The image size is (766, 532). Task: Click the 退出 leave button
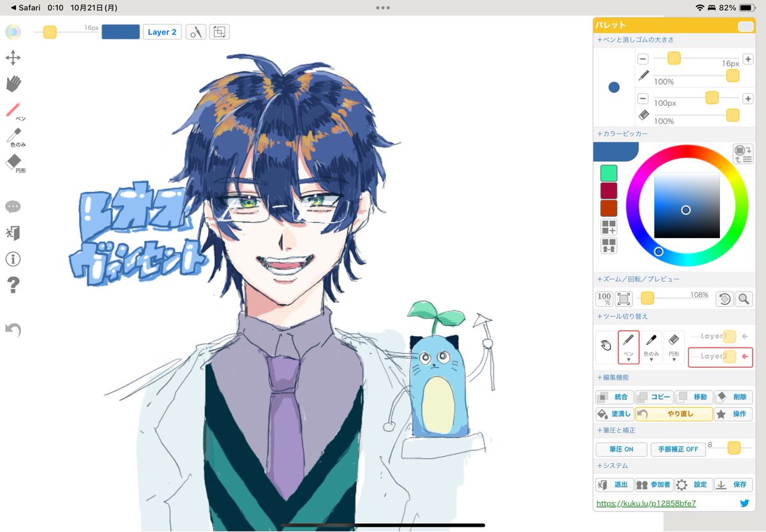tap(614, 485)
